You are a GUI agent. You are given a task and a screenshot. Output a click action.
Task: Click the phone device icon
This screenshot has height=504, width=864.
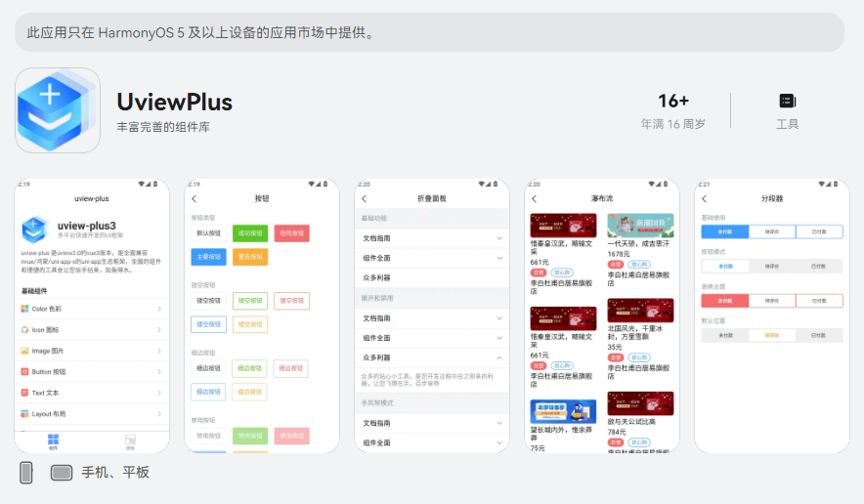pyautogui.click(x=26, y=473)
